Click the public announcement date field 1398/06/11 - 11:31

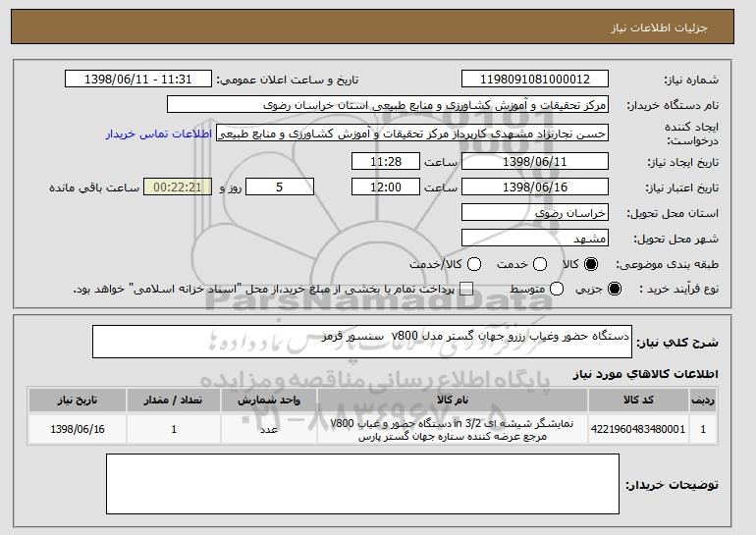138,80
